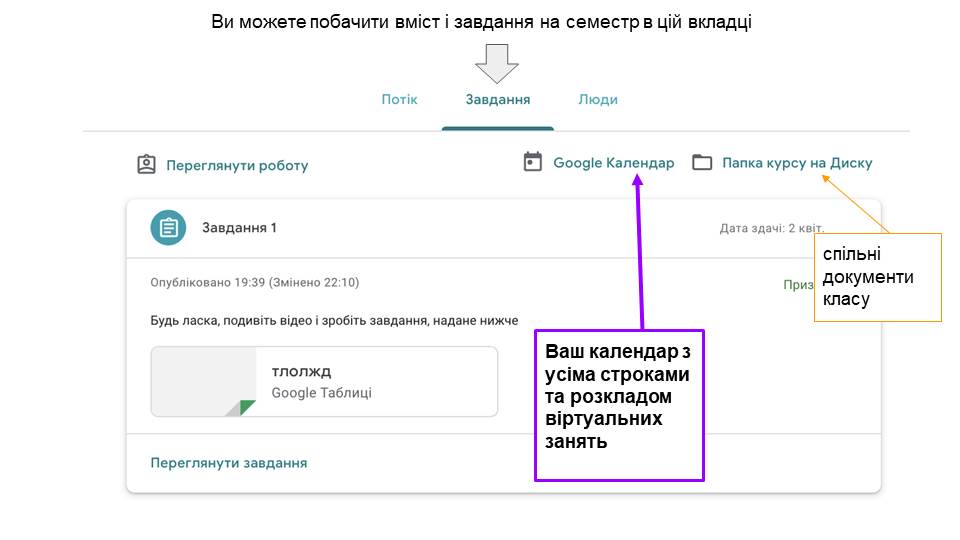The height and width of the screenshot is (540, 960).
Task: Click the person badge icon beside Переглянути роботу
Action: click(147, 165)
